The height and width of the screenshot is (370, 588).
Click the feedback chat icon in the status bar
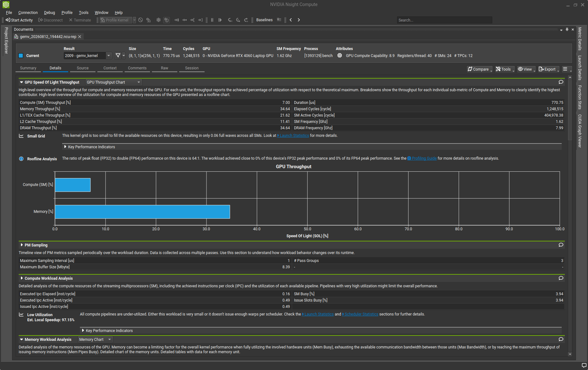[584, 366]
